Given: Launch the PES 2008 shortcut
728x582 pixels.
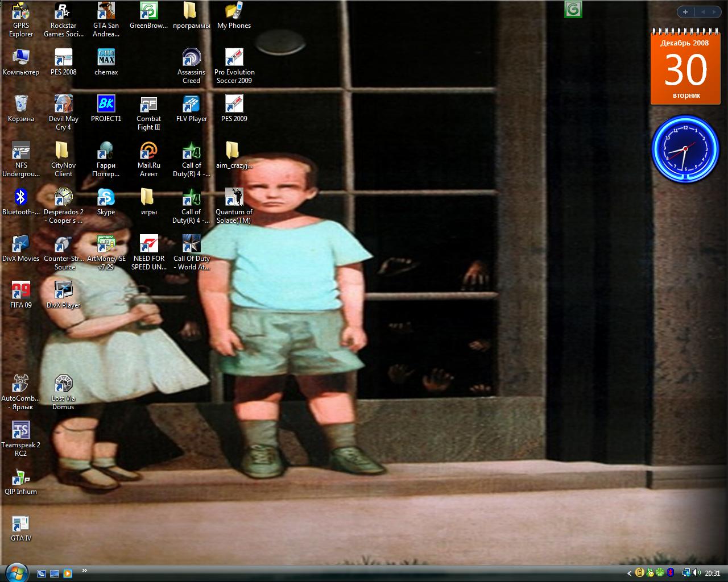Looking at the screenshot, I should click(64, 62).
